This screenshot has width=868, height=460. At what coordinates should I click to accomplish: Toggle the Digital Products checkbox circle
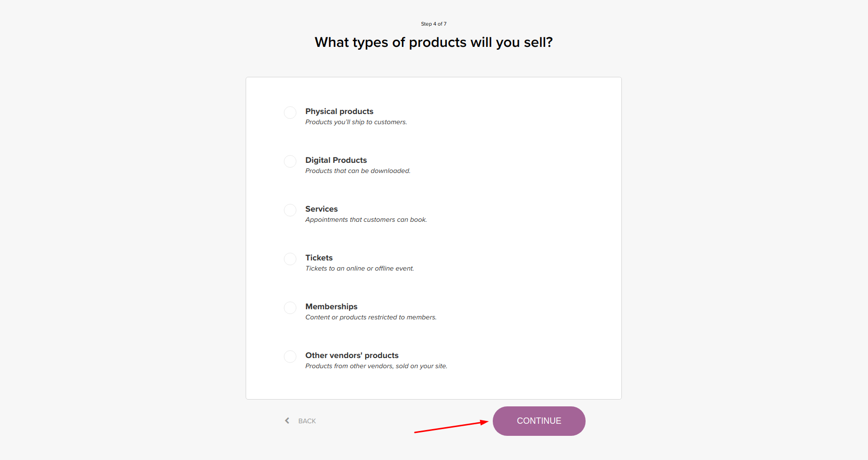click(290, 161)
